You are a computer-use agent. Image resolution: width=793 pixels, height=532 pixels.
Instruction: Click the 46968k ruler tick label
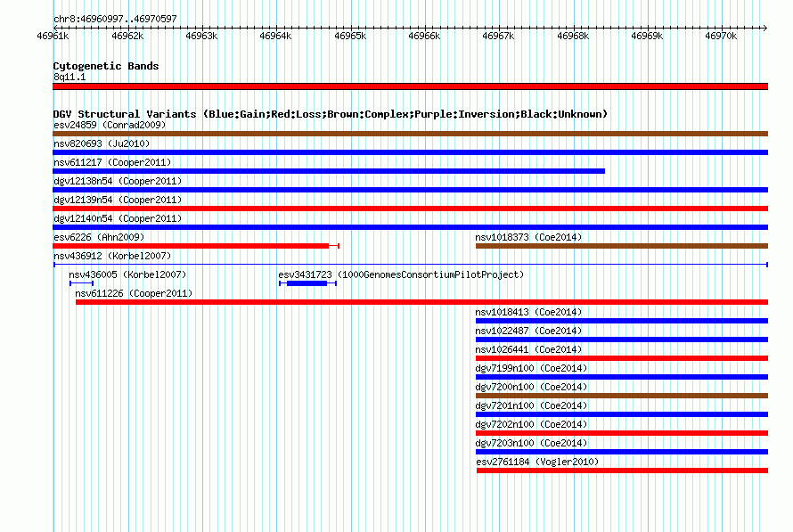[573, 36]
